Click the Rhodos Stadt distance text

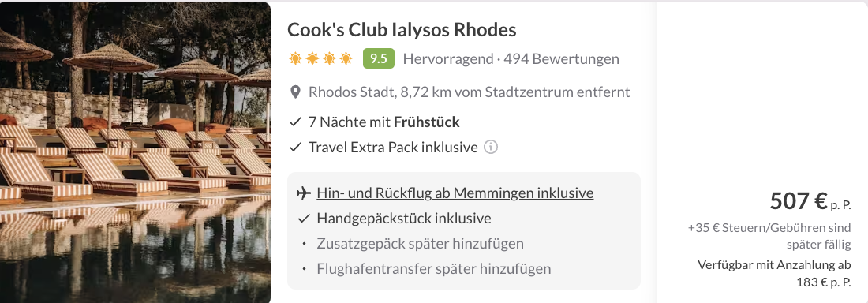click(469, 92)
